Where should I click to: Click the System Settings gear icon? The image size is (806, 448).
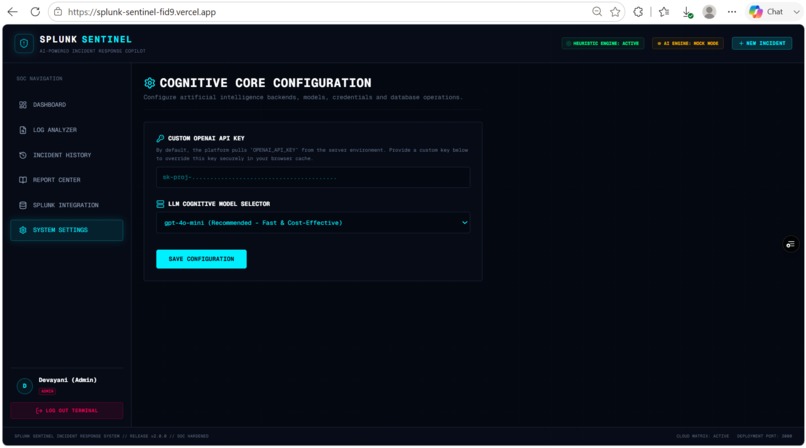[x=23, y=230]
